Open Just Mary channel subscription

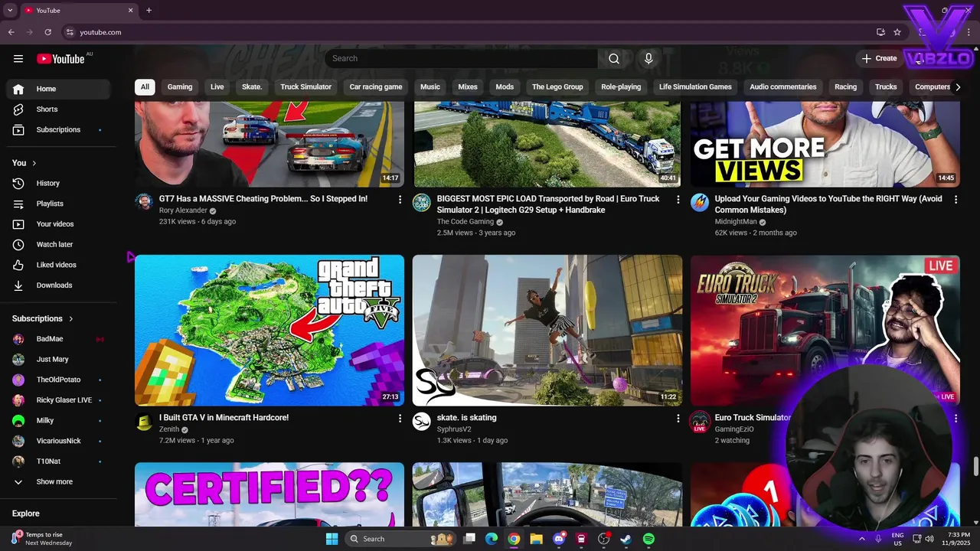click(58, 360)
